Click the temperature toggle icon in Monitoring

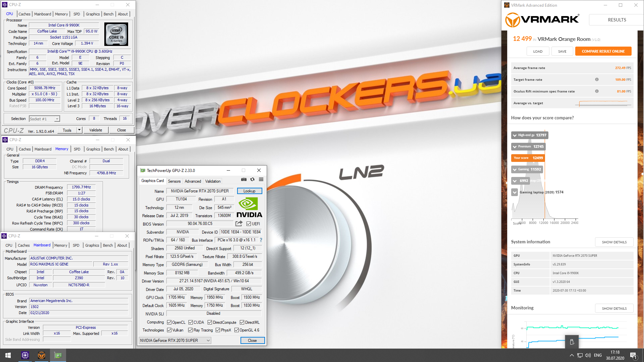(572, 342)
